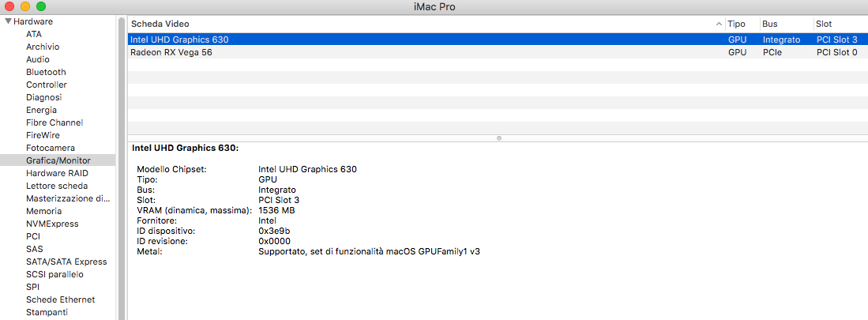
Task: Close the iMac Pro window
Action: [x=9, y=7]
